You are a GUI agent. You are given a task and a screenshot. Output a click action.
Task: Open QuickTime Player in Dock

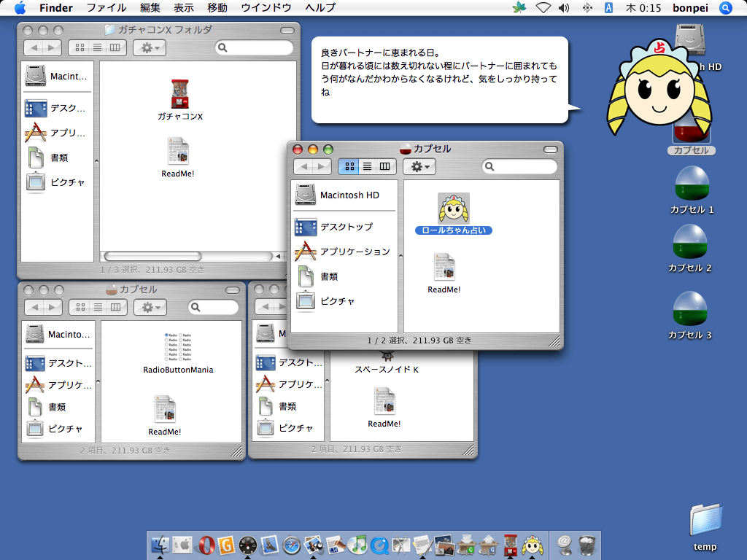379,545
